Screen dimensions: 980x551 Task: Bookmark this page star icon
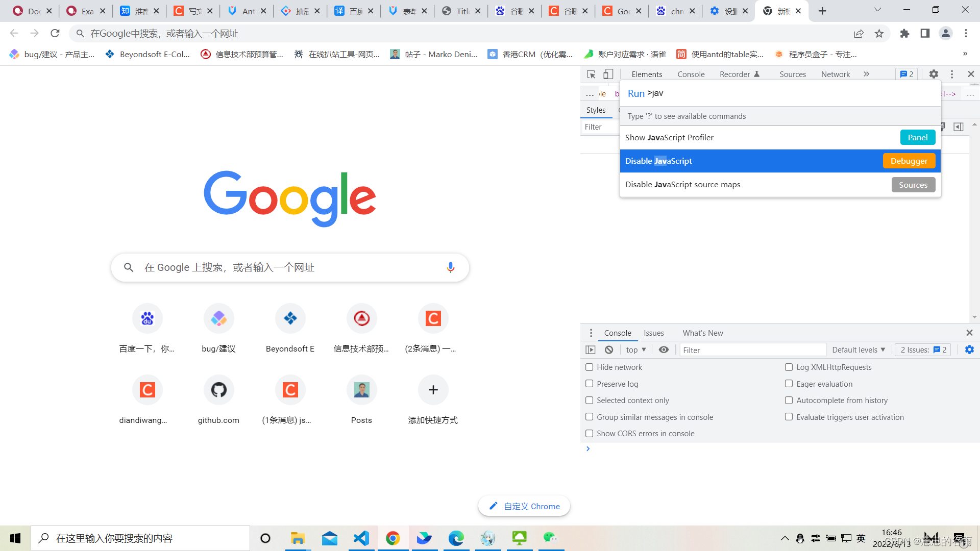[879, 34]
